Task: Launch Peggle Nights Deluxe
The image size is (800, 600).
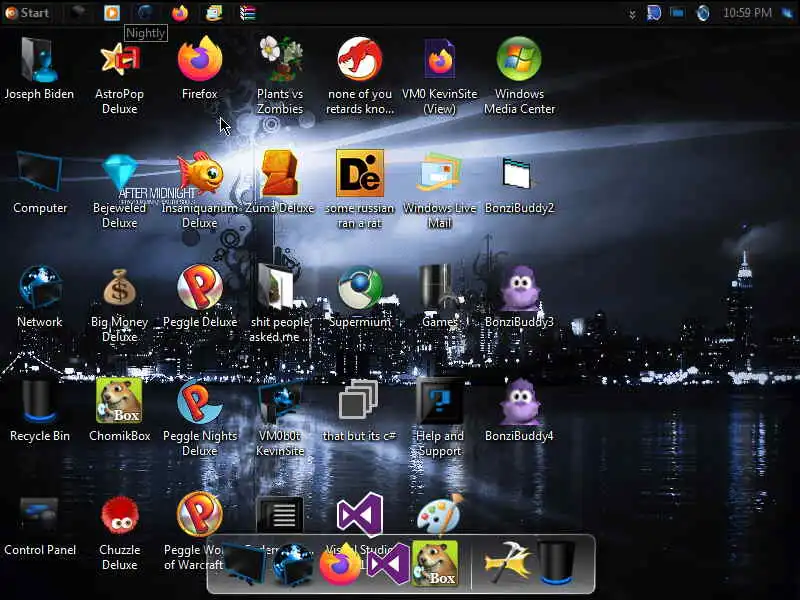Action: click(199, 401)
